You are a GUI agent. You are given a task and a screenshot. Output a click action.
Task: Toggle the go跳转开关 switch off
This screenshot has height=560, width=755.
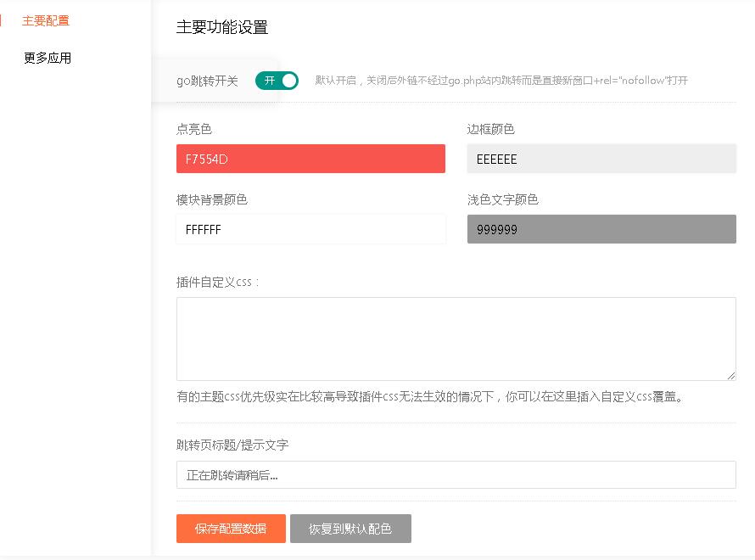[277, 81]
